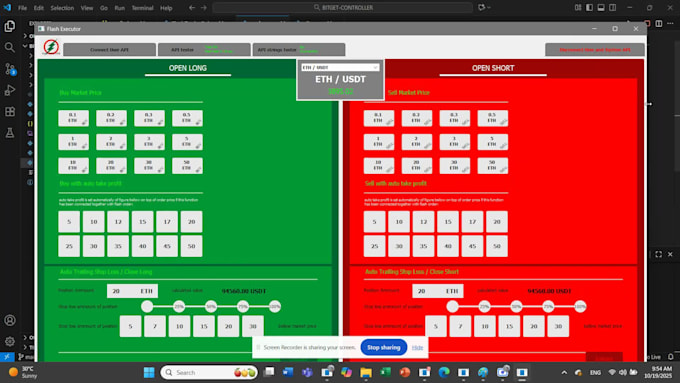
Task: Select 25% stop loss point in short panel
Action: [x=484, y=306]
